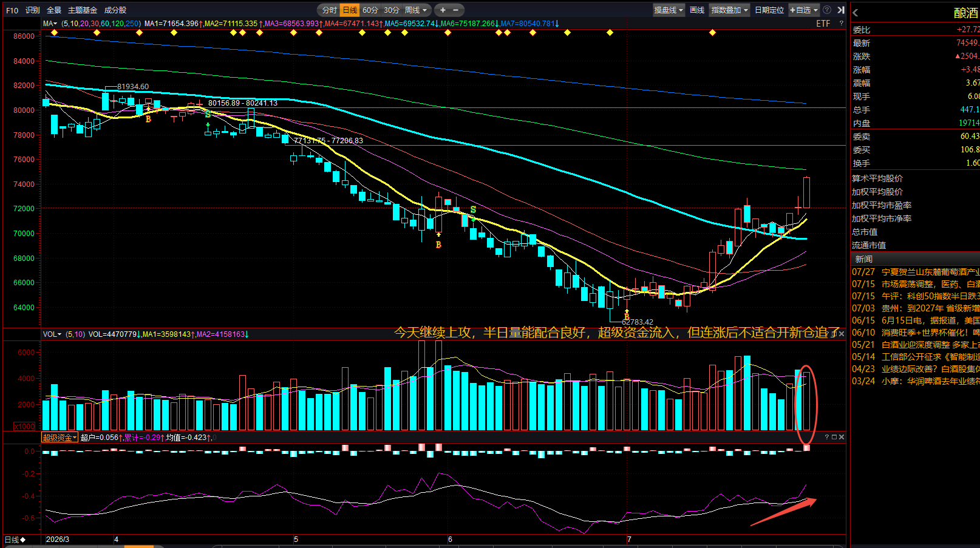Collapse the side panel with arrow-bar icon

coord(841,10)
